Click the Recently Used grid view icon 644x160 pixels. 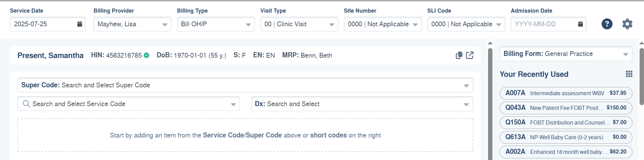coord(629,74)
